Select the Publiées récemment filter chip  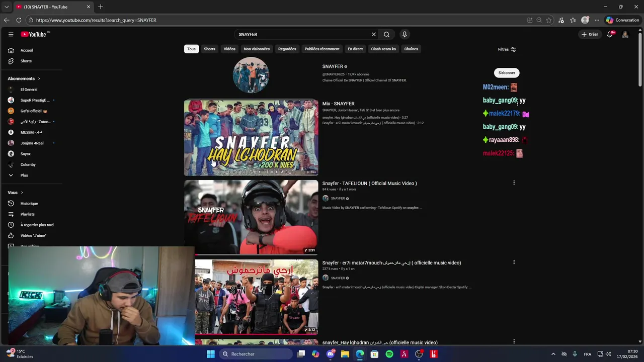click(322, 49)
